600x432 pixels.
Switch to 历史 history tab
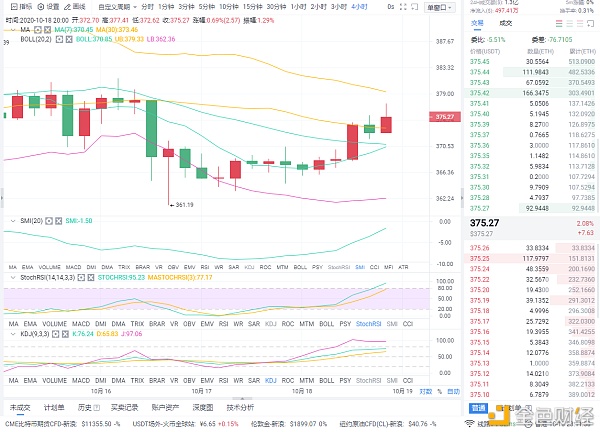tap(86, 408)
